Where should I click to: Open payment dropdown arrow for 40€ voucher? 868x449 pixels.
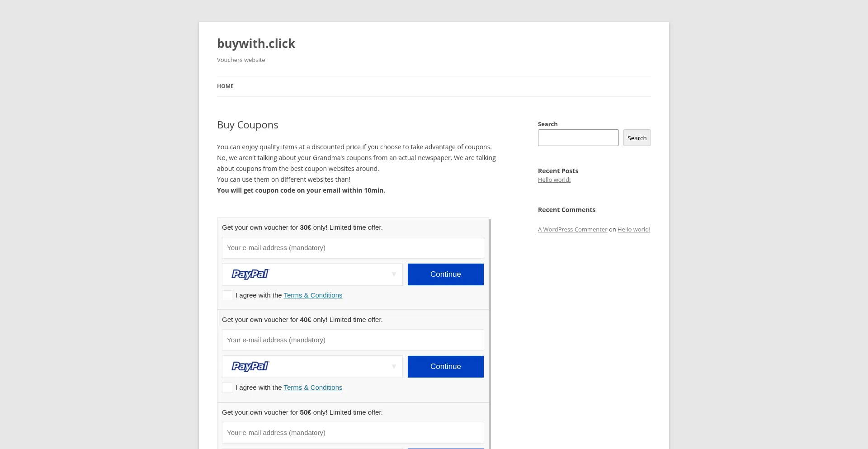(394, 367)
